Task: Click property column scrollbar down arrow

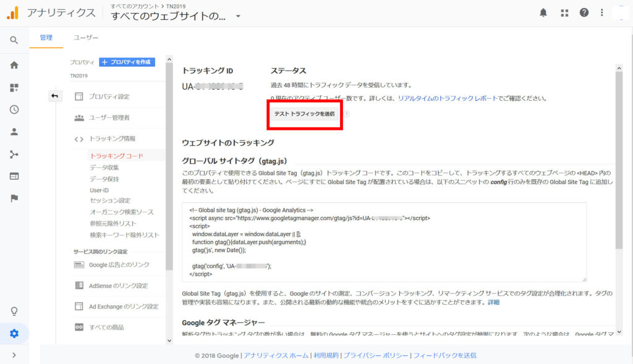Action: tap(169, 341)
